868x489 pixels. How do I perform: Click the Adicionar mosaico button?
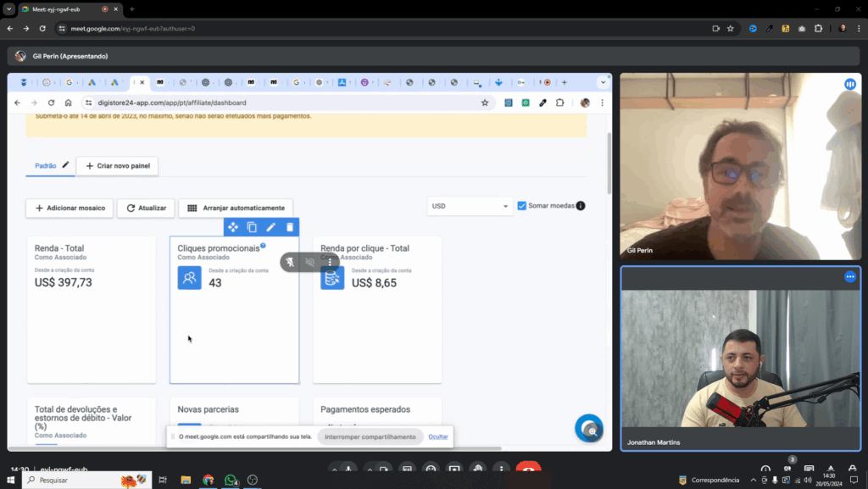[x=70, y=208]
